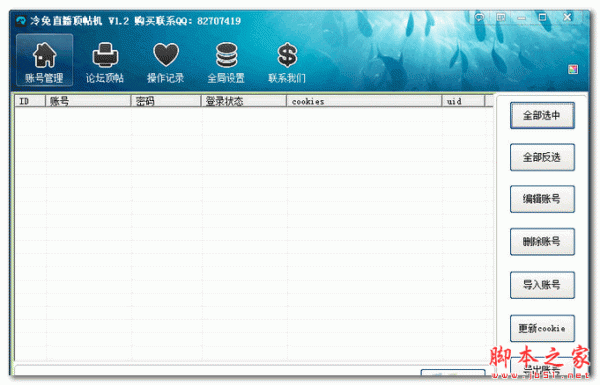Click the 全部选中 button
Image resolution: width=600 pixels, height=385 pixels.
click(542, 115)
